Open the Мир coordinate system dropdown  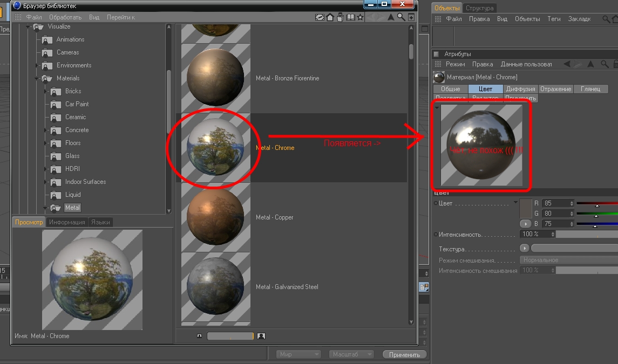click(x=299, y=354)
